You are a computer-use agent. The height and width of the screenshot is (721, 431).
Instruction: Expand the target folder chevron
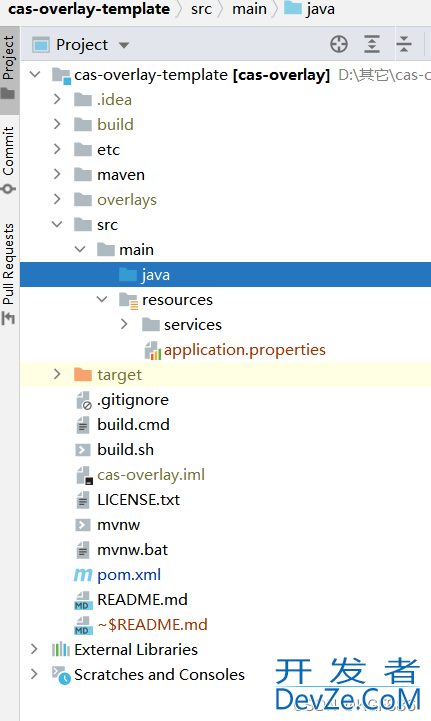point(57,374)
